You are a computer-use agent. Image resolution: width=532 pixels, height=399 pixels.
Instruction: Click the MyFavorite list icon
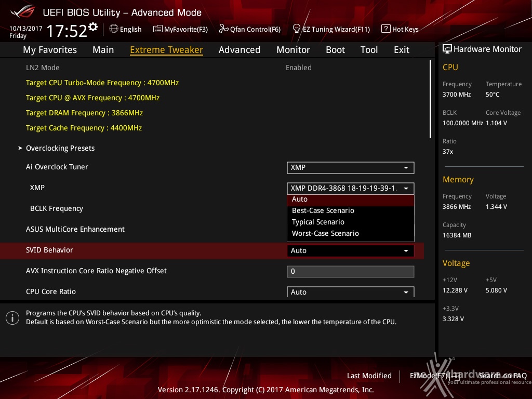point(158,29)
